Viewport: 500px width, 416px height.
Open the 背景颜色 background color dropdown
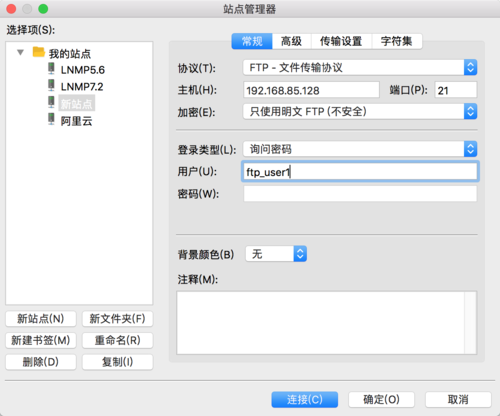[x=276, y=254]
